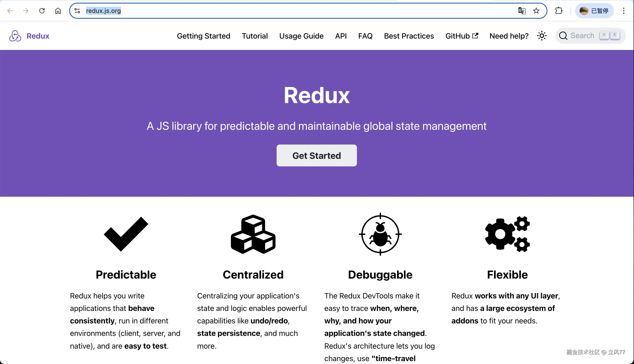The image size is (634, 364).
Task: Click the bold text "easy to test"
Action: click(x=145, y=346)
